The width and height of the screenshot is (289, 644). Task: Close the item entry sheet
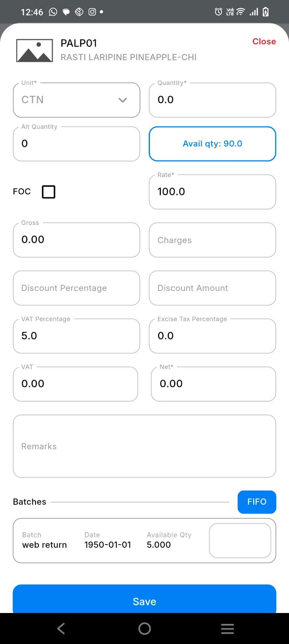pyautogui.click(x=264, y=41)
